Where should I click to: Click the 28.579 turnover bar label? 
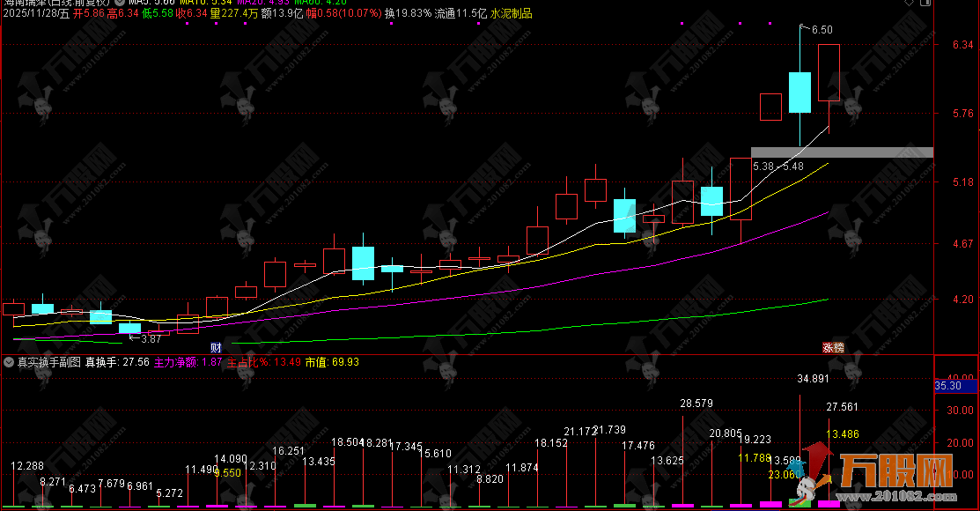coord(698,403)
